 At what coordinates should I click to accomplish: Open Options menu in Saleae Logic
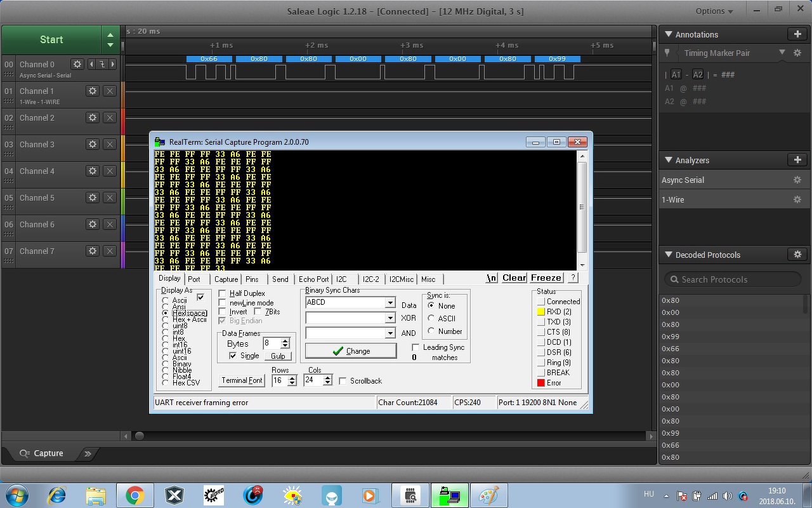tap(714, 11)
